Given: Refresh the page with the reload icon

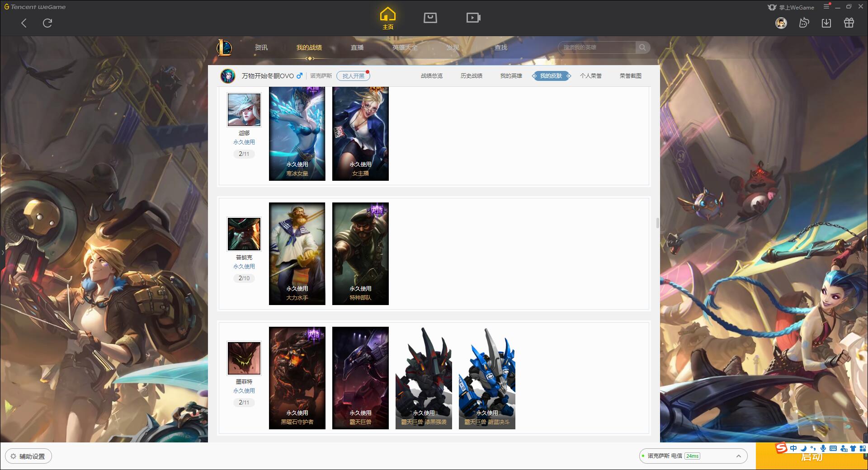Looking at the screenshot, I should (47, 23).
